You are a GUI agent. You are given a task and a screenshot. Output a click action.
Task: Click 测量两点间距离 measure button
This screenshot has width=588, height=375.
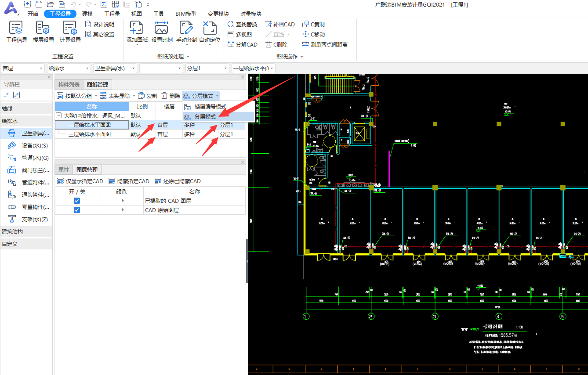325,44
